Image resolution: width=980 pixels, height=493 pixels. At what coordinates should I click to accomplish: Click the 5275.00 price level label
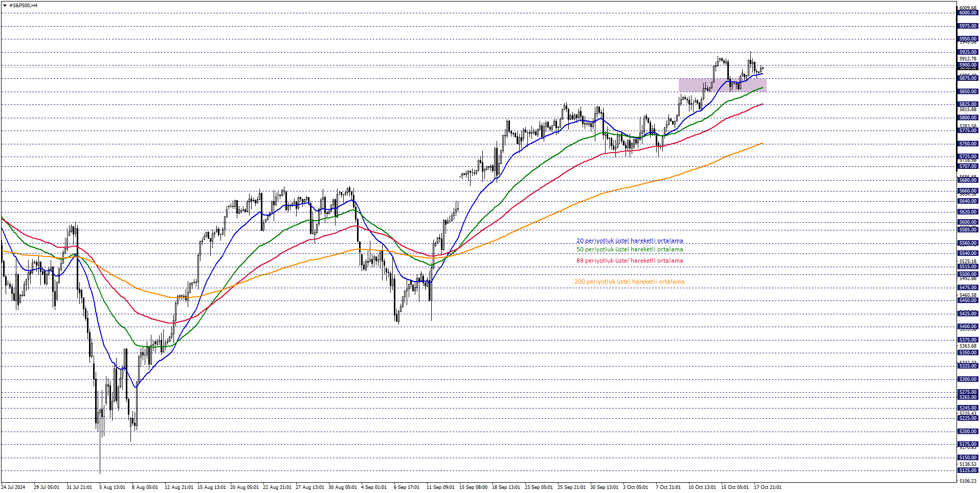(968, 392)
